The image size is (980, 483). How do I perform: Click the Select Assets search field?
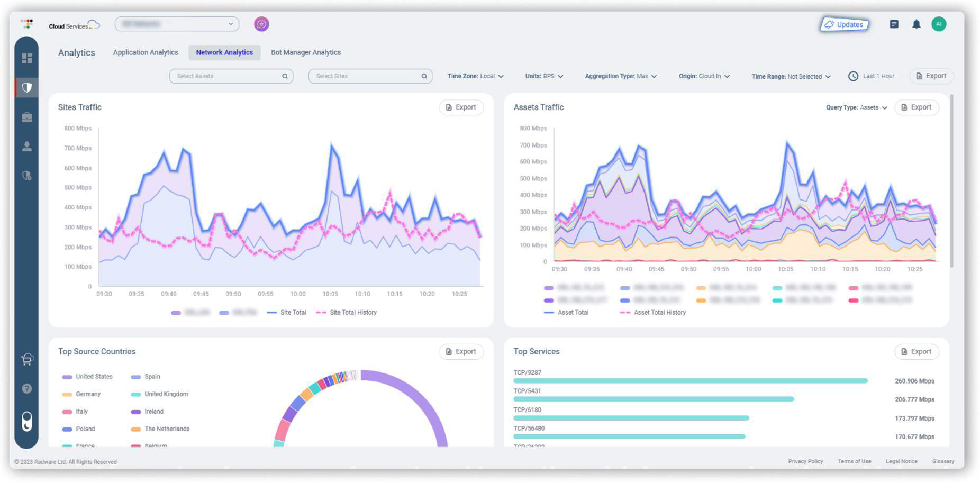coord(231,76)
